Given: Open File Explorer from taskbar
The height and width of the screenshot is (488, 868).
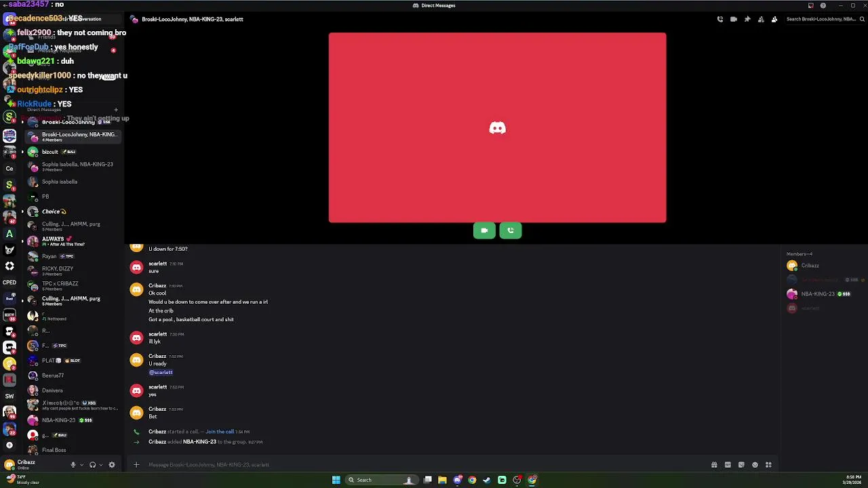Looking at the screenshot, I should pyautogui.click(x=442, y=480).
